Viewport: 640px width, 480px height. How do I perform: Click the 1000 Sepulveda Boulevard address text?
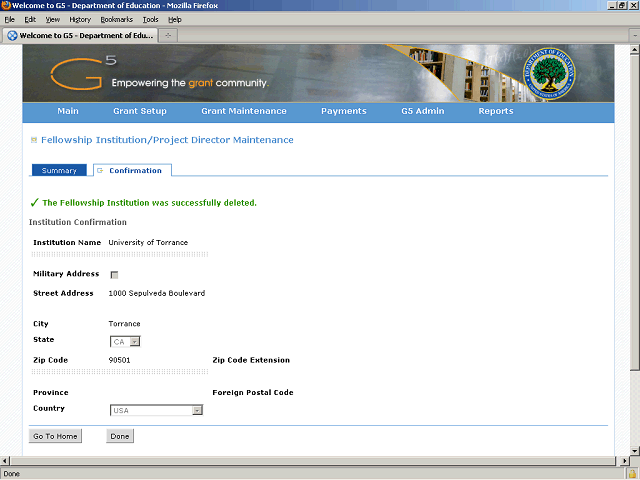(157, 293)
